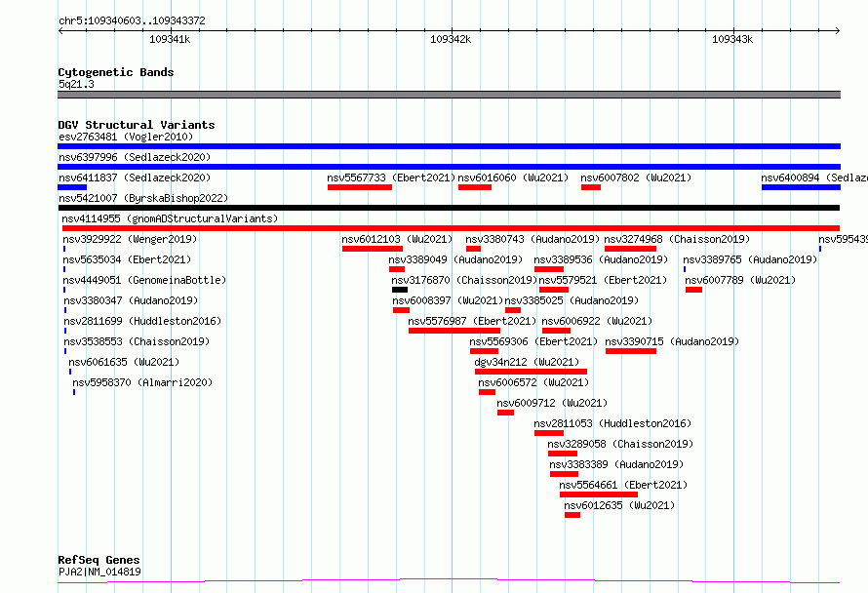
Task: Click nsv3289058 (Chaisson2019) label
Action: (620, 444)
